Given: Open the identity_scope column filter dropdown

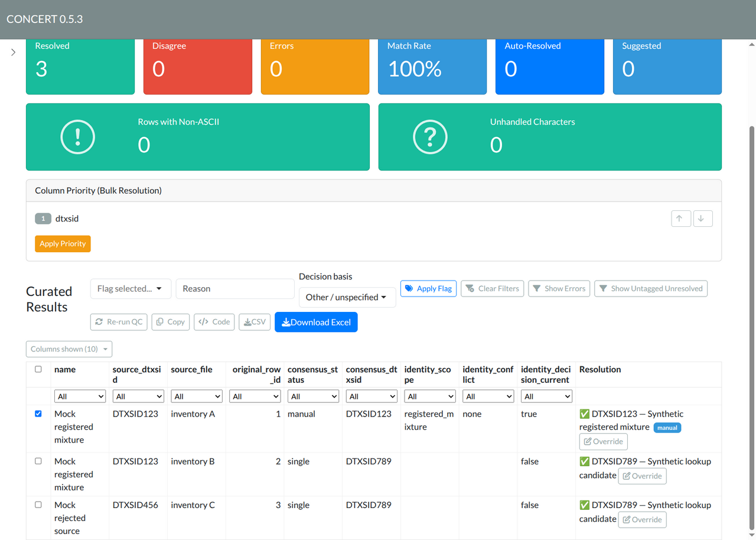Looking at the screenshot, I should (430, 396).
